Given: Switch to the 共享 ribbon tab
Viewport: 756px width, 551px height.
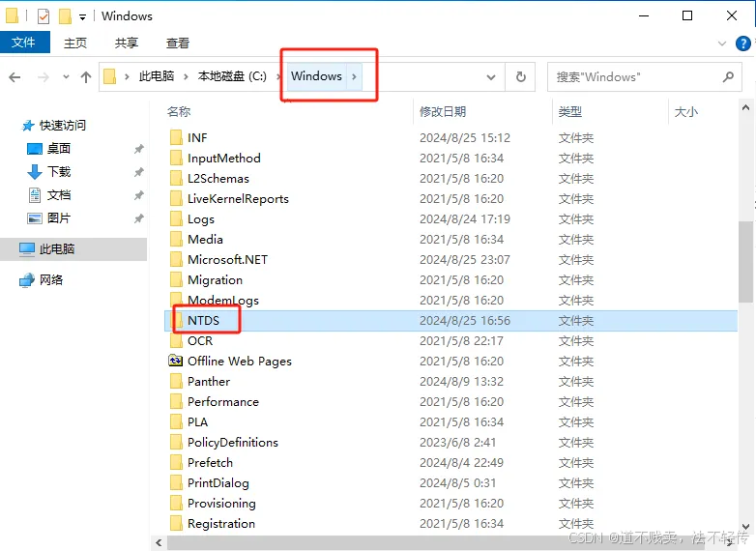Looking at the screenshot, I should click(x=127, y=43).
